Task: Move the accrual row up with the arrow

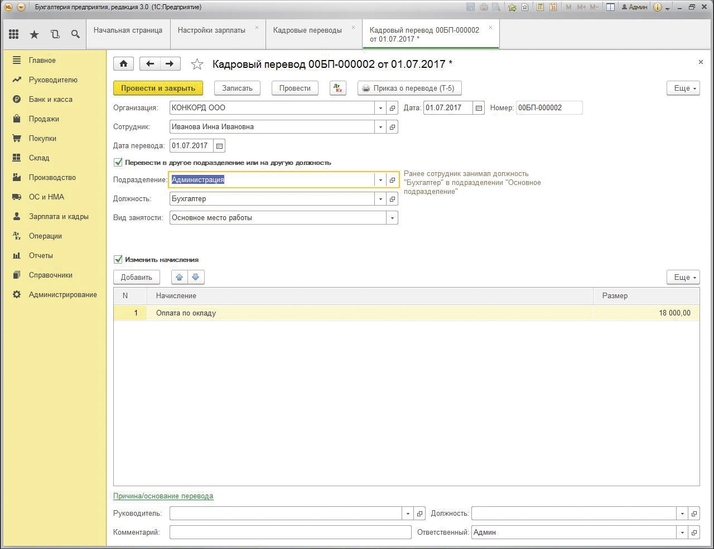Action: [179, 277]
